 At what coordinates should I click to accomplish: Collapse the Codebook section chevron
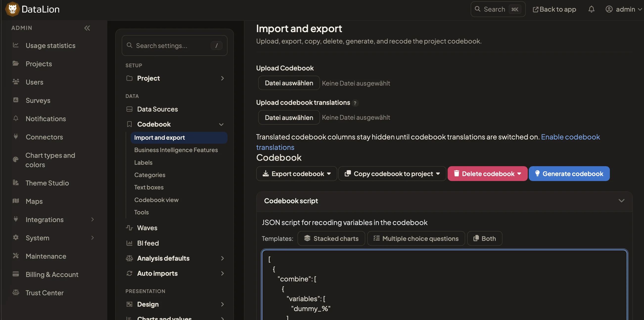221,124
